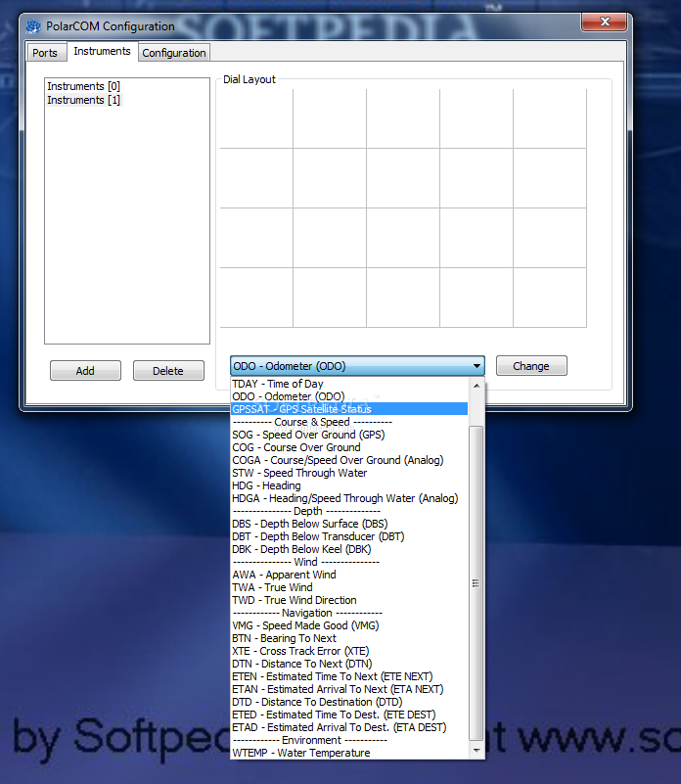This screenshot has width=681, height=784.
Task: Select Instruments [0] in the list
Action: point(83,86)
